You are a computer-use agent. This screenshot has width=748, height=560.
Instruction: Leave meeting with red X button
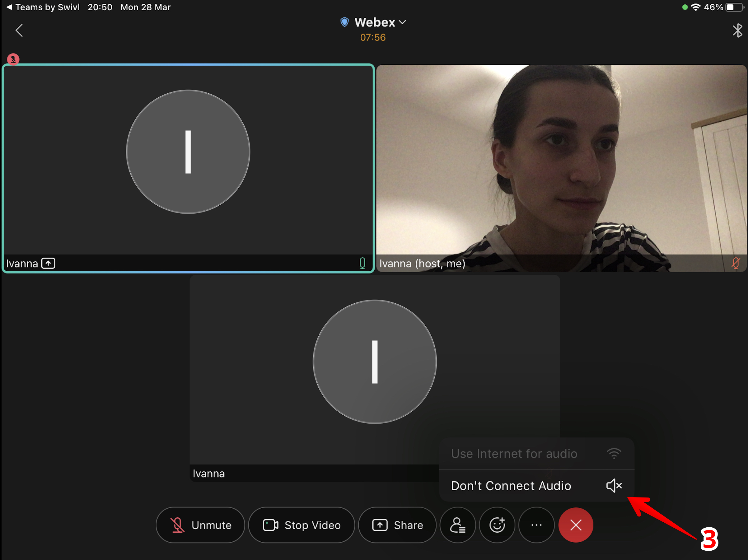coord(576,525)
